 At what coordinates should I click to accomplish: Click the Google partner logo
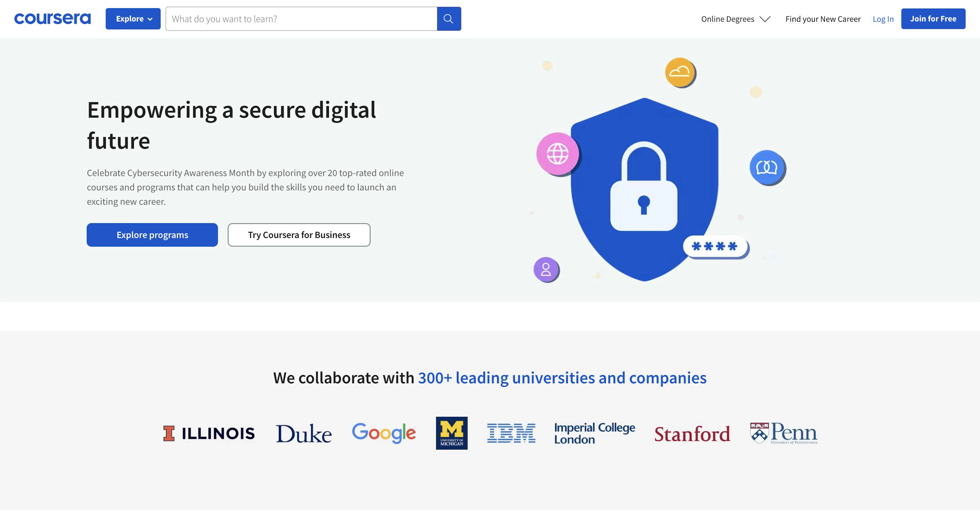tap(384, 433)
